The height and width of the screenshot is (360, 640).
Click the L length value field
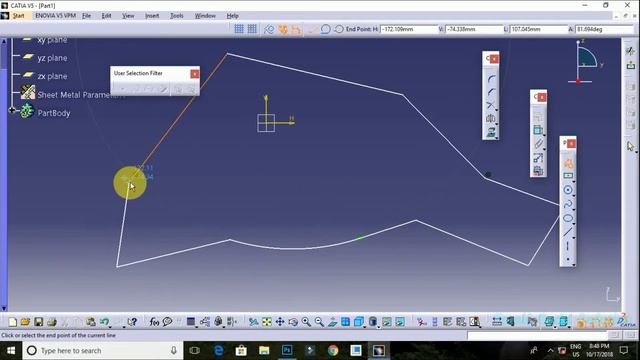click(538, 29)
